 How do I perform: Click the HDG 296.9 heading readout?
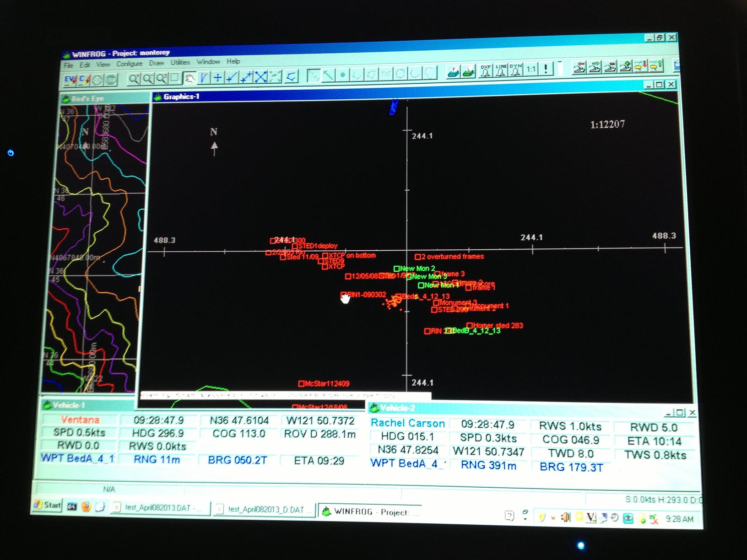click(x=158, y=433)
